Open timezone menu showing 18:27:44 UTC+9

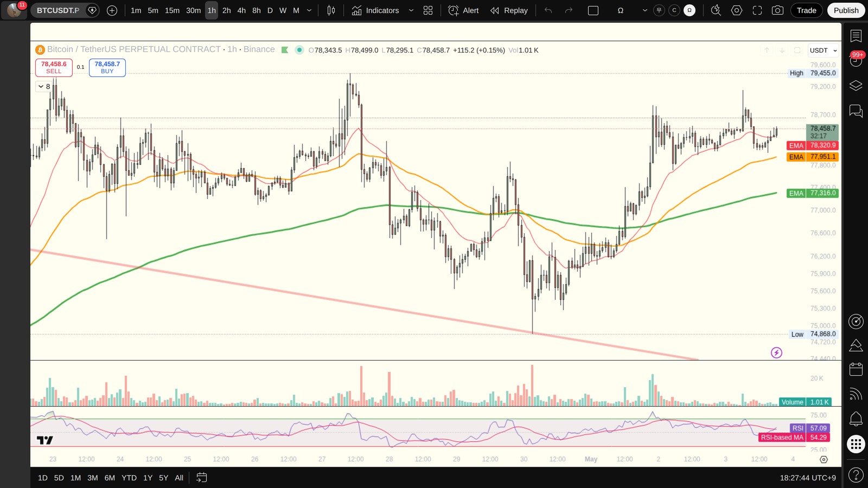coord(808,478)
